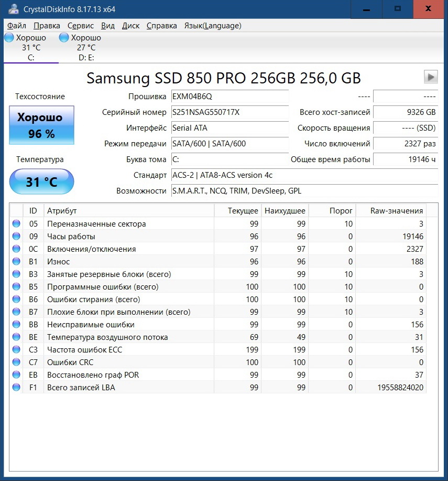Click status orb of attribute C3 Частота ошибок ECC
This screenshot has width=448, height=481.
[x=16, y=349]
